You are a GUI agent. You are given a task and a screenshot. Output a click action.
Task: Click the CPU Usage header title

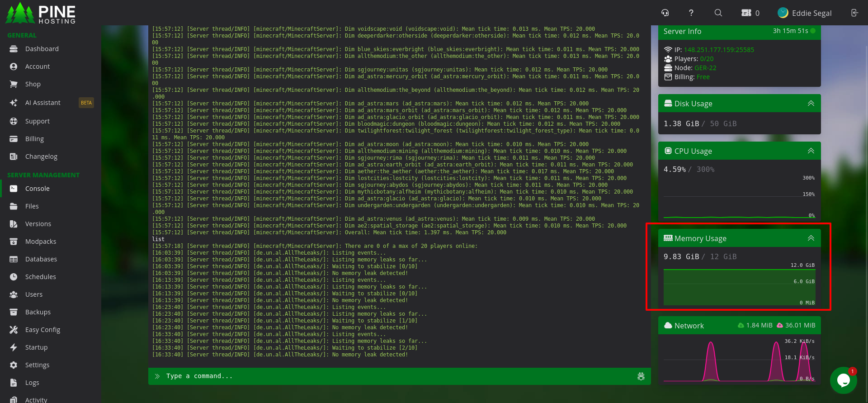(x=693, y=151)
